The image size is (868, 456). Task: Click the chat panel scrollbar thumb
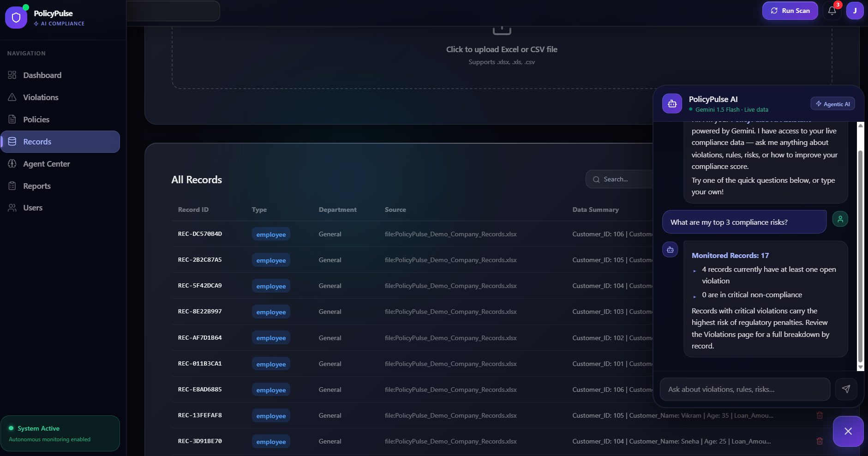click(x=860, y=256)
